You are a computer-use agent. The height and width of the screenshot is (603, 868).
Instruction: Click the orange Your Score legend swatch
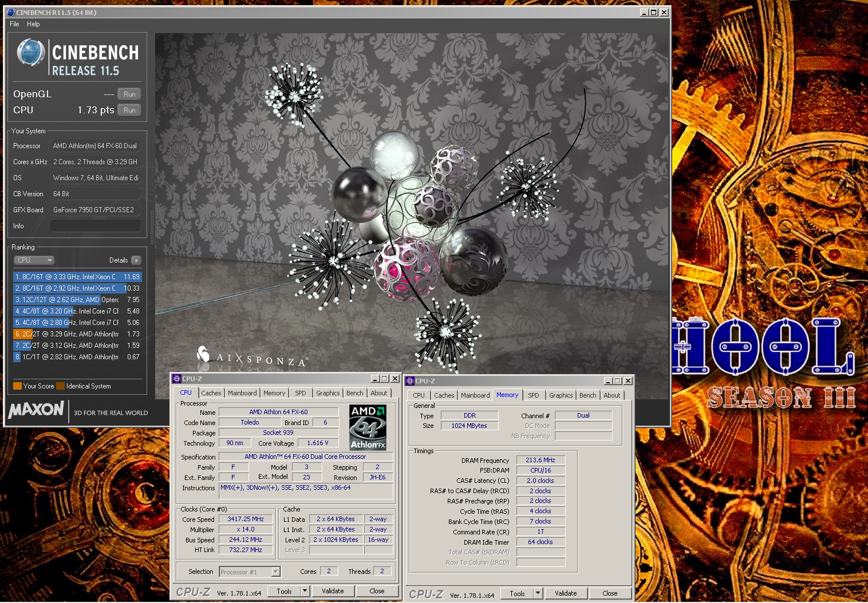tap(17, 386)
